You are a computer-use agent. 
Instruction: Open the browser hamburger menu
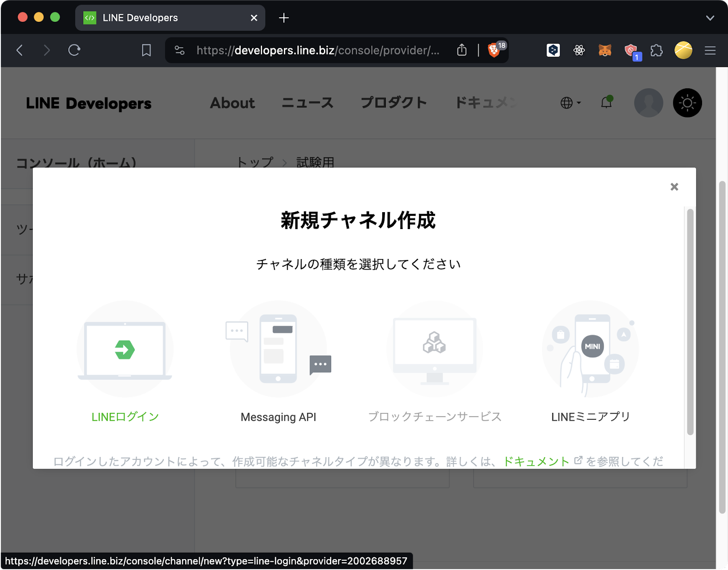point(710,50)
